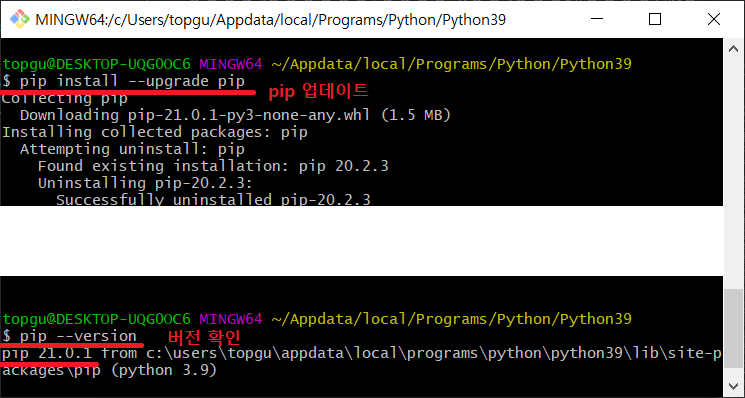The height and width of the screenshot is (398, 745).
Task: Click the scrollbar up arrow
Action: pos(733,48)
